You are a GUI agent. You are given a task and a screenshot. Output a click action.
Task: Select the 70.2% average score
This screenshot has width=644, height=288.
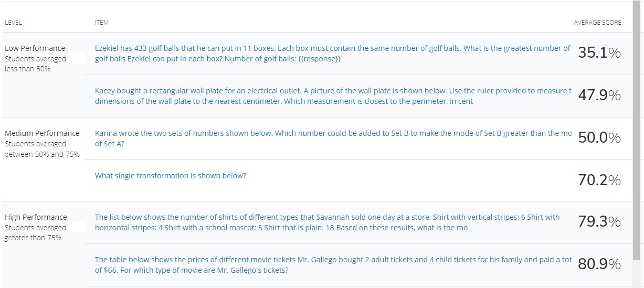599,180
